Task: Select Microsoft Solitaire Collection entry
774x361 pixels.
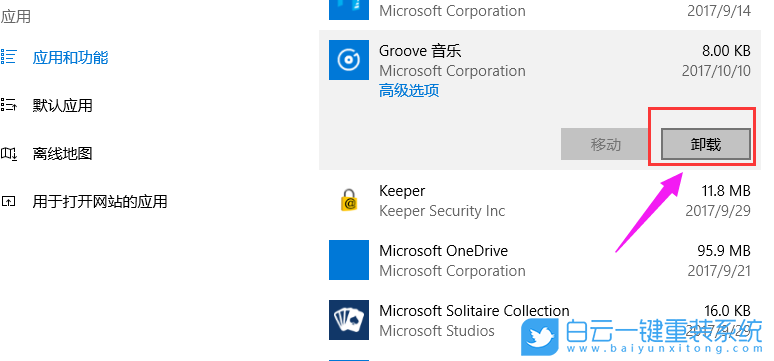Action: point(540,320)
